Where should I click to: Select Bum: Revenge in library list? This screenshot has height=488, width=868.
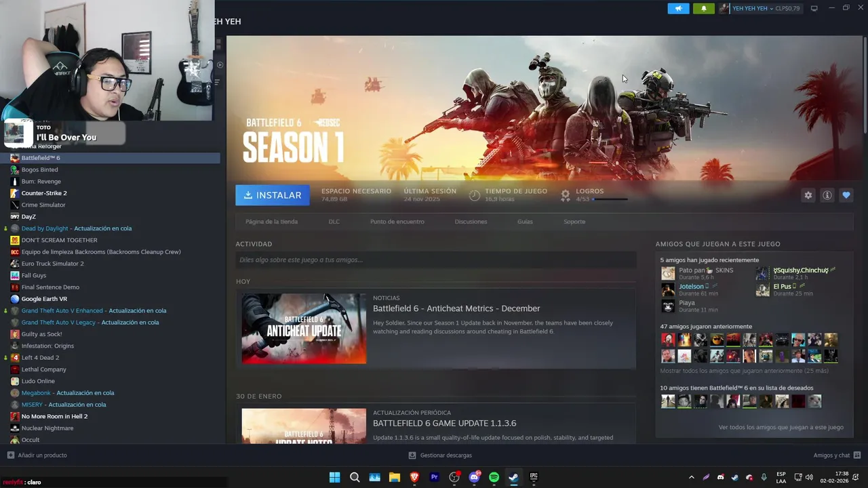tap(110, 182)
